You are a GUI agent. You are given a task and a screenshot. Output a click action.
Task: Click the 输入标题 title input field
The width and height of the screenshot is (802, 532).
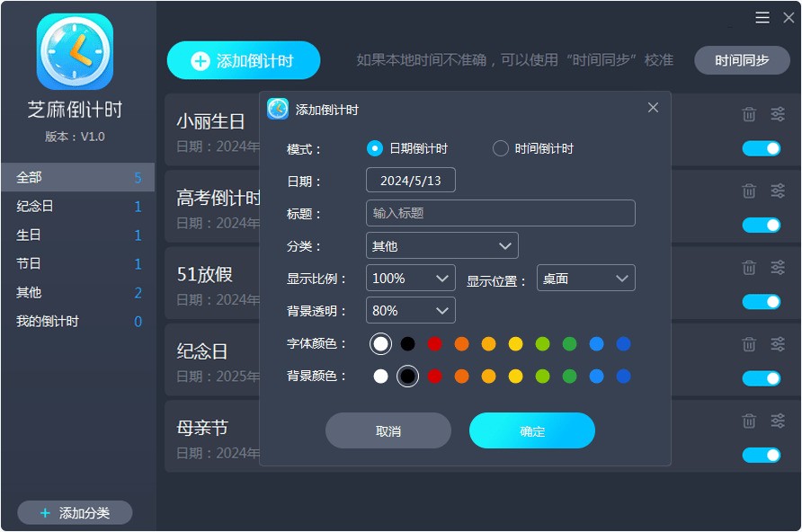pos(500,212)
